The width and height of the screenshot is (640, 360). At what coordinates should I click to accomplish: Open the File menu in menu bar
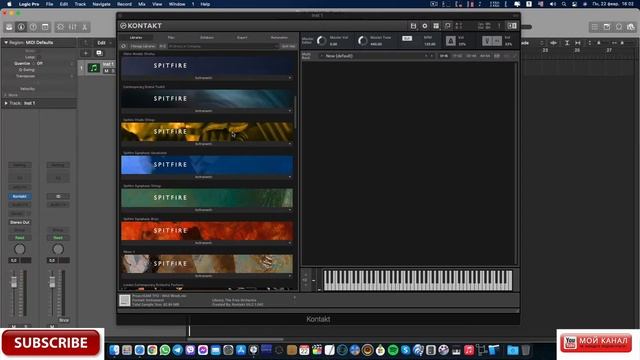49,4
